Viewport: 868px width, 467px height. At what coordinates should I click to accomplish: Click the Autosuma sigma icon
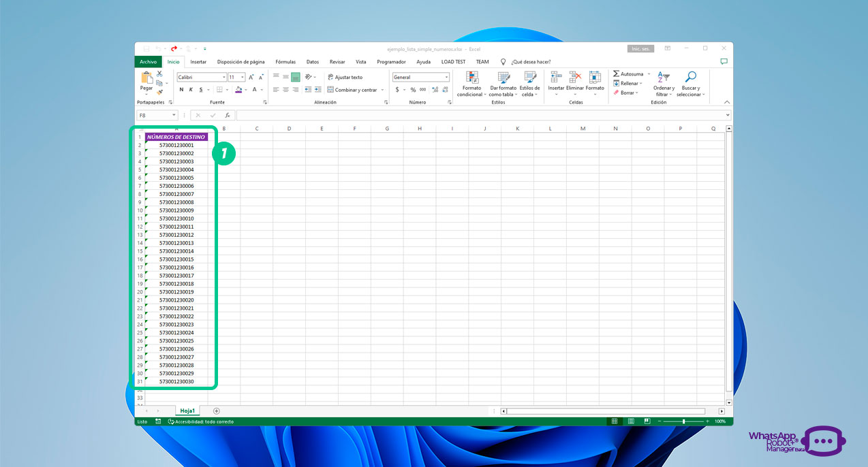click(x=616, y=74)
